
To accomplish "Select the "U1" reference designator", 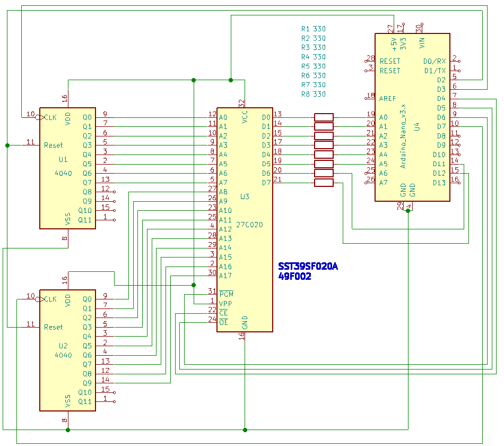I will 63,160.
